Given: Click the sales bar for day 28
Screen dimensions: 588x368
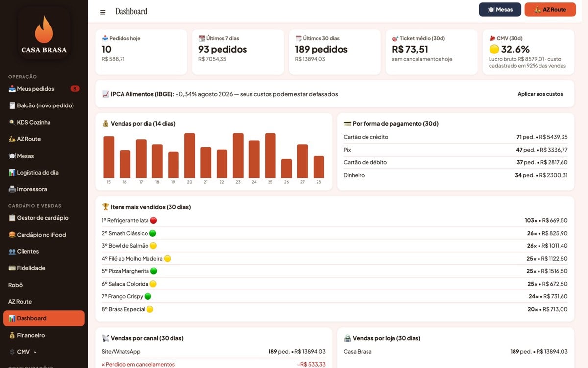Looking at the screenshot, I should (x=319, y=167).
